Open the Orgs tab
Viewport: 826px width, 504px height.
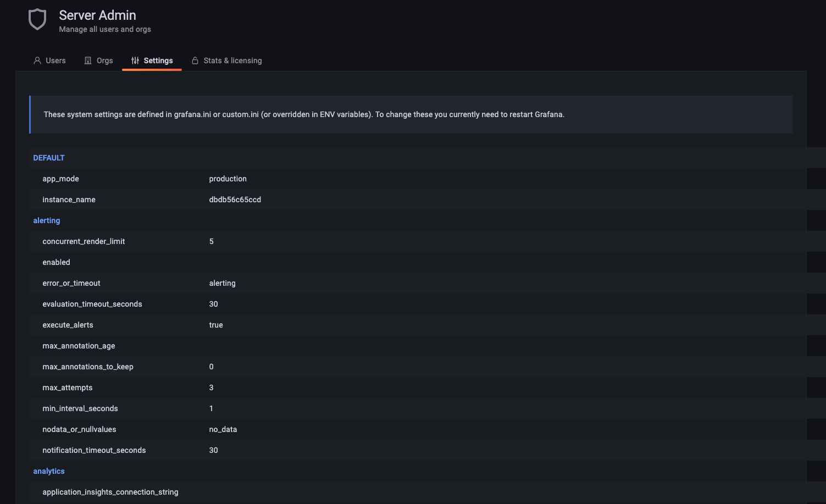pos(104,60)
